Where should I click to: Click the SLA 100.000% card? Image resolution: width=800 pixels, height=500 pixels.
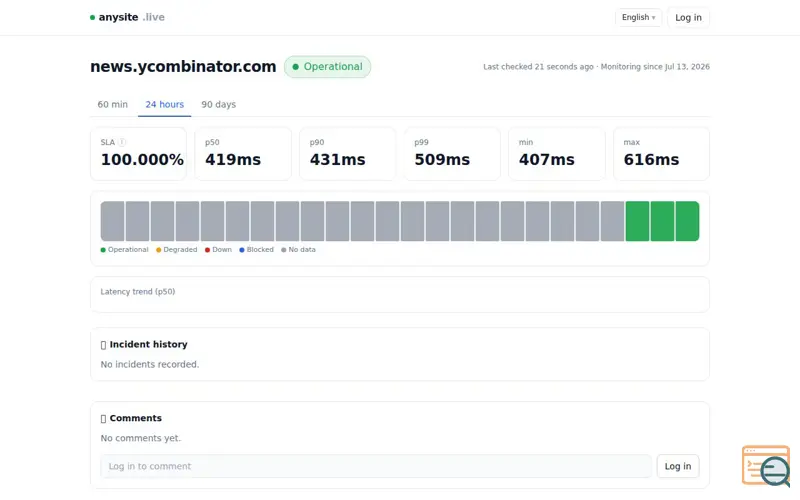point(138,154)
